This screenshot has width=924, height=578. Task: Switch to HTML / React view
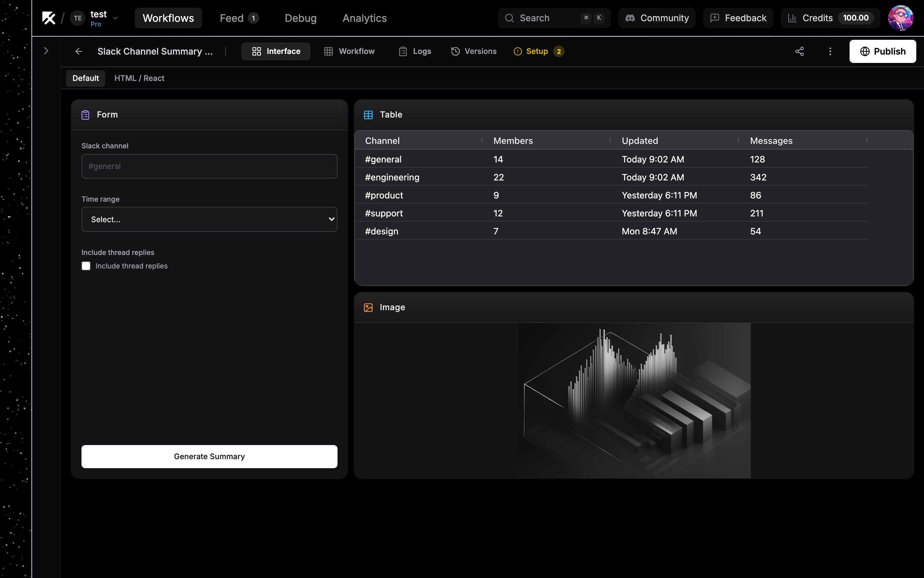click(x=139, y=78)
